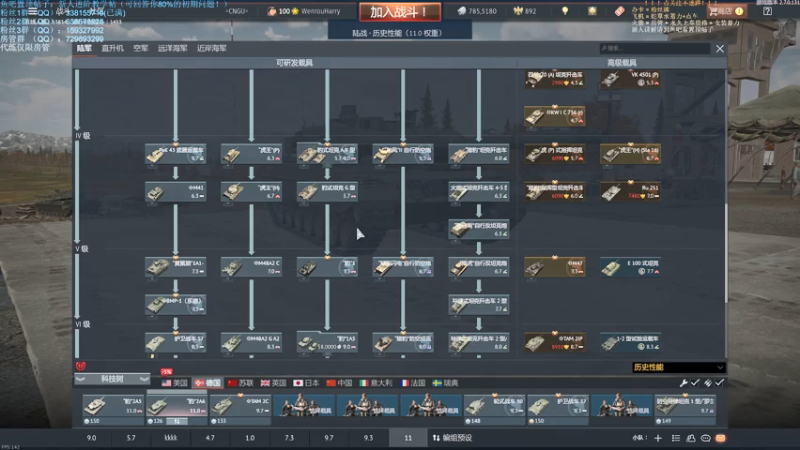Select the 意大利 Italy nation flag
The width and height of the screenshot is (800, 450).
point(376,383)
